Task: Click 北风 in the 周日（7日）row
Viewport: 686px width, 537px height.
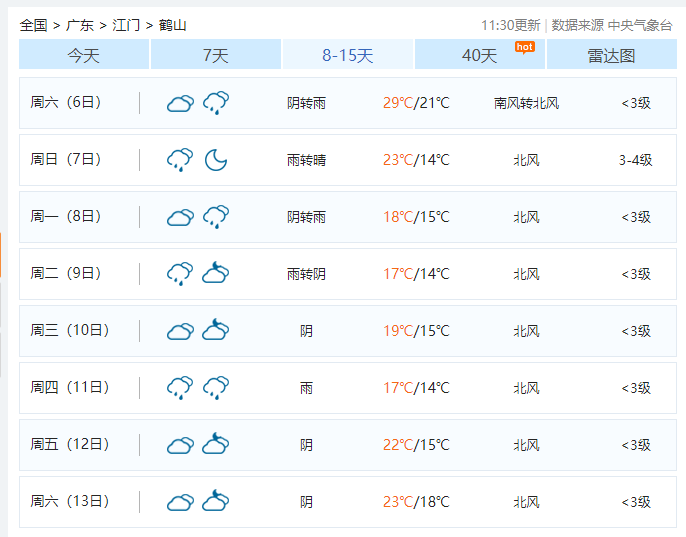Action: [x=526, y=160]
